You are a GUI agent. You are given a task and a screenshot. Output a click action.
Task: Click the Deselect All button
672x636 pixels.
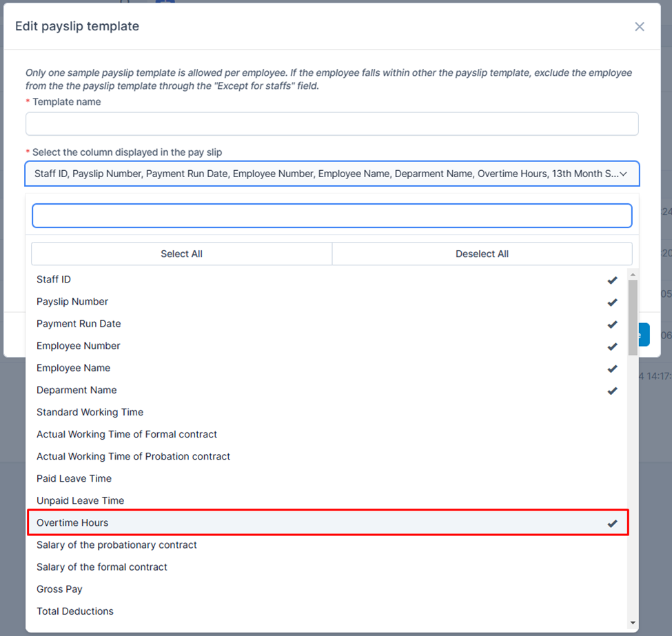point(482,254)
